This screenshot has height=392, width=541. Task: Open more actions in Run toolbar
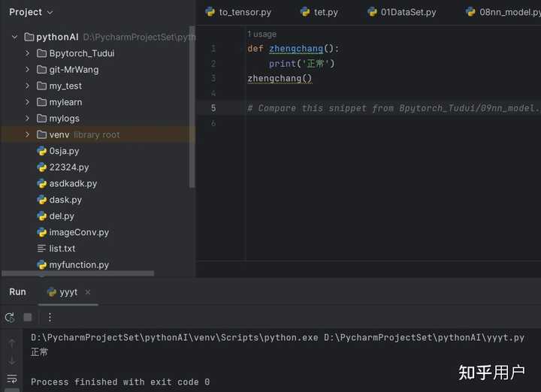click(50, 318)
